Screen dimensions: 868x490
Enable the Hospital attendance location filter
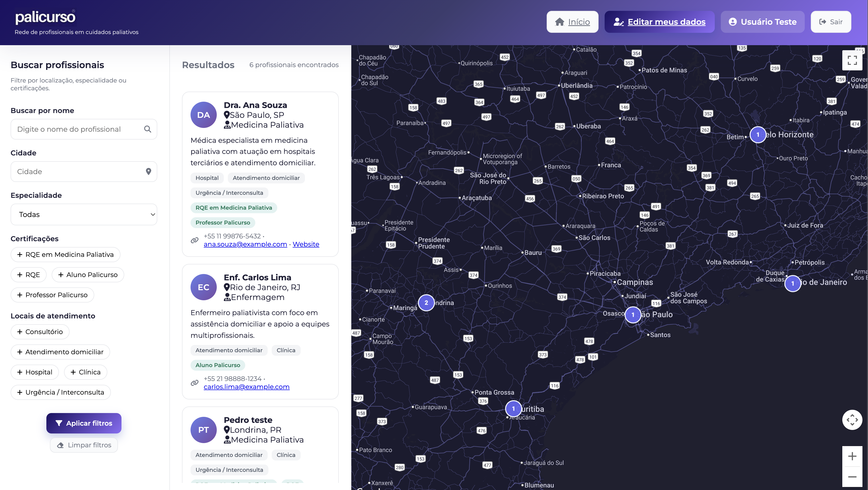pos(35,372)
